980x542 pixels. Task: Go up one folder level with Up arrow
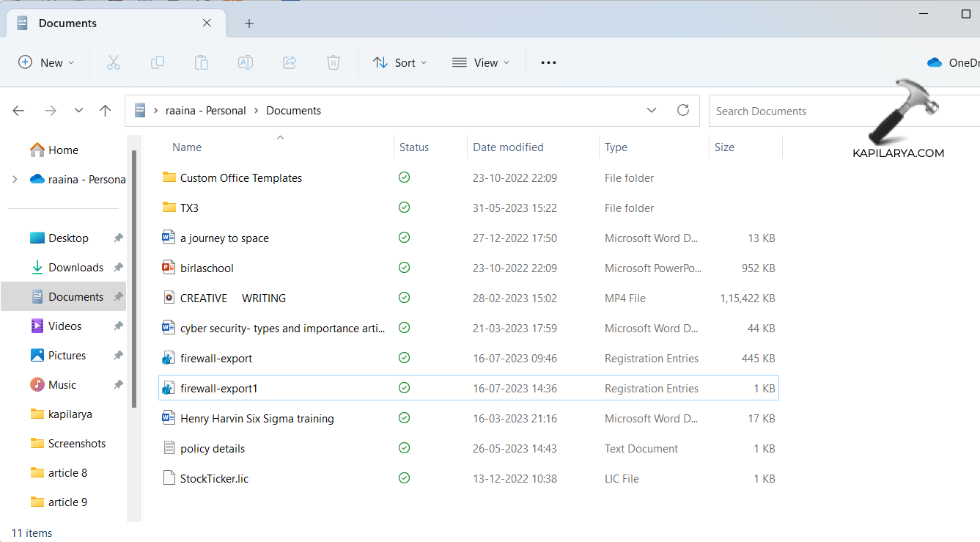point(106,111)
